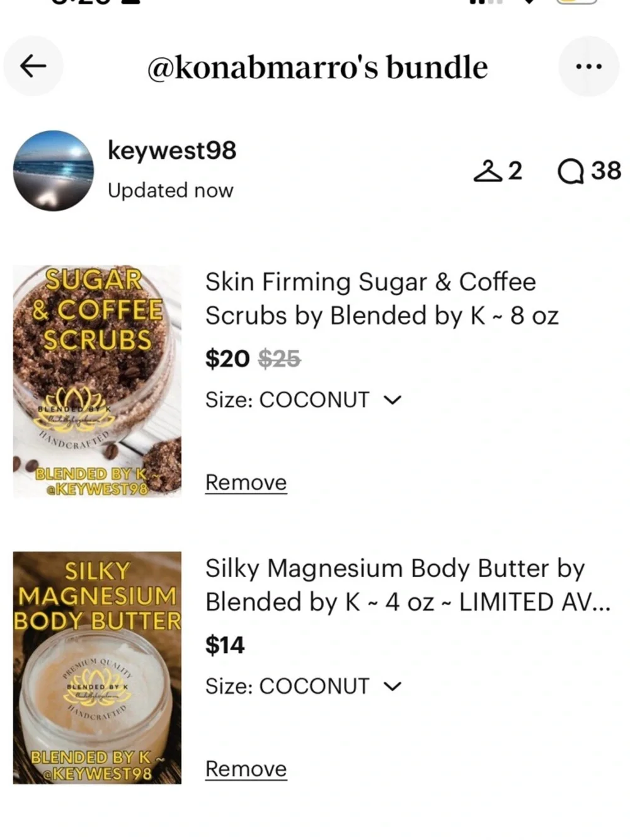Tap the @konabmarro's bundle header title

pyautogui.click(x=317, y=67)
